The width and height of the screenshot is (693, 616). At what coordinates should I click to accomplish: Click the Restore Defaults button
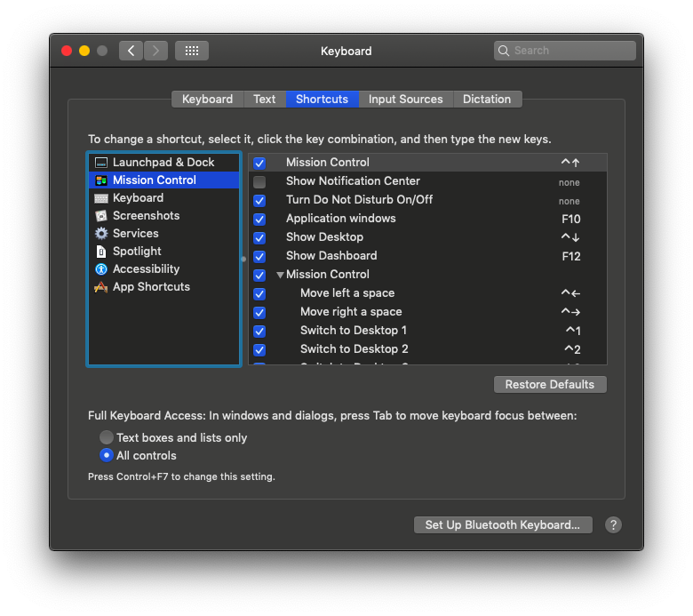coord(550,384)
